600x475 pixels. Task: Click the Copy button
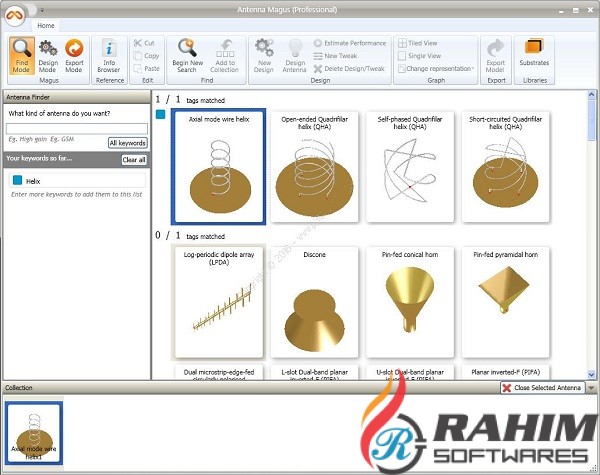[x=146, y=55]
